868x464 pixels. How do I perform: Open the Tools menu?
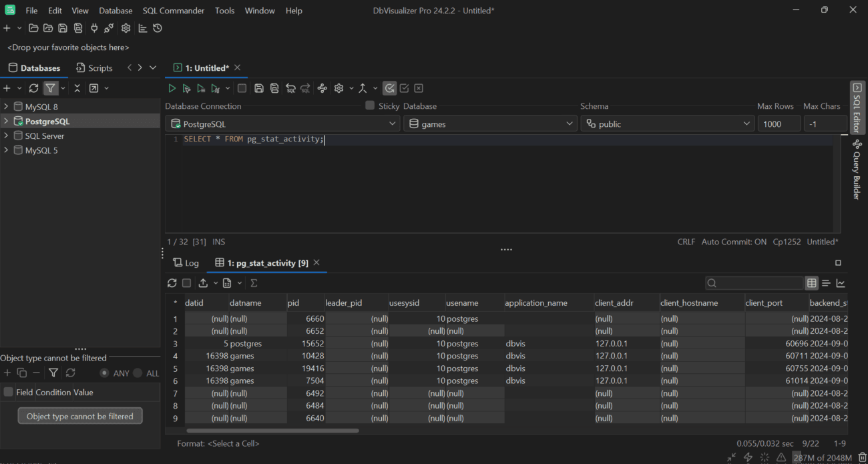pos(224,11)
